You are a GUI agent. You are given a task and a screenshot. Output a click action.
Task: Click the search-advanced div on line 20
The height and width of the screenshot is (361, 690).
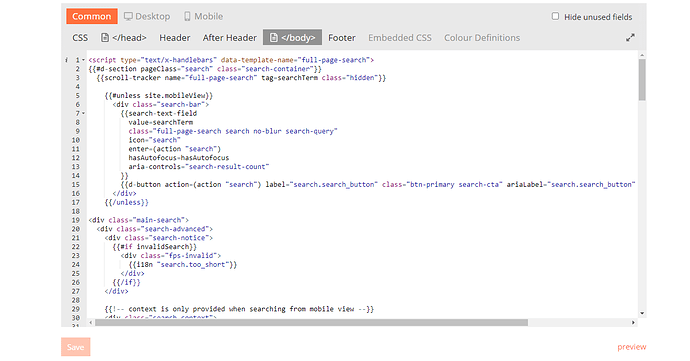155,229
